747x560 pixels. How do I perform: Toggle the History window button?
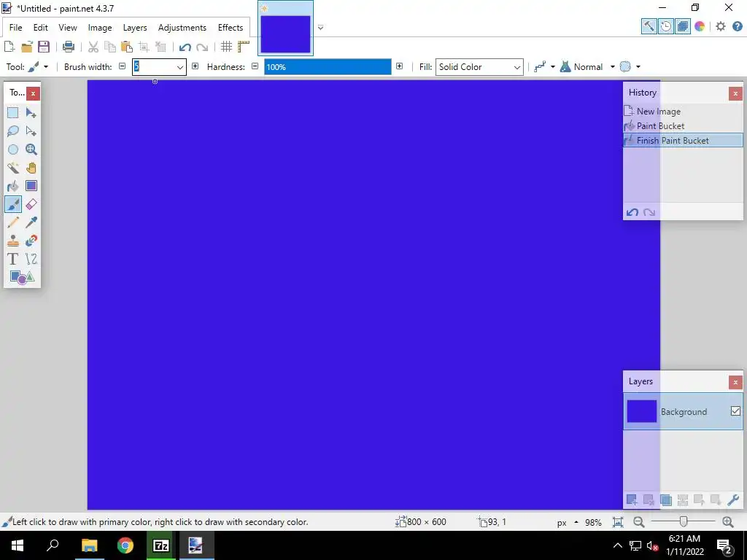pyautogui.click(x=665, y=27)
